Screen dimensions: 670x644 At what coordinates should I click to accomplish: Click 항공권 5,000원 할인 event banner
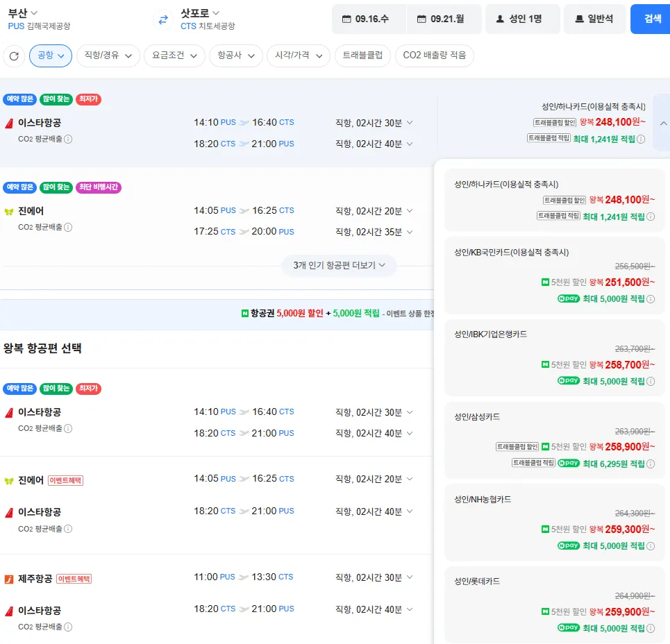tap(217, 314)
